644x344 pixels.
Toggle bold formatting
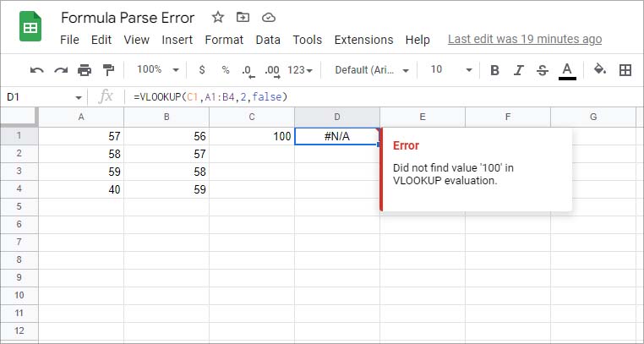495,70
